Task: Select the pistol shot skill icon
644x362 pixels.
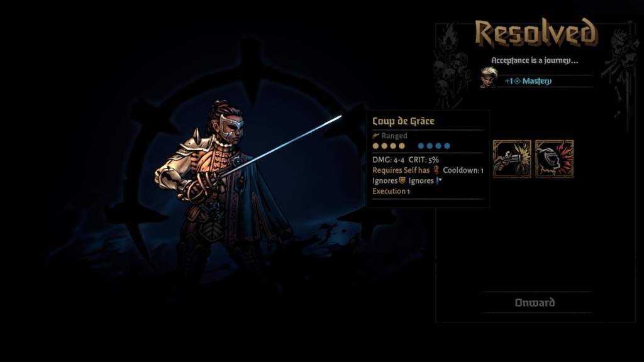Action: tap(512, 159)
